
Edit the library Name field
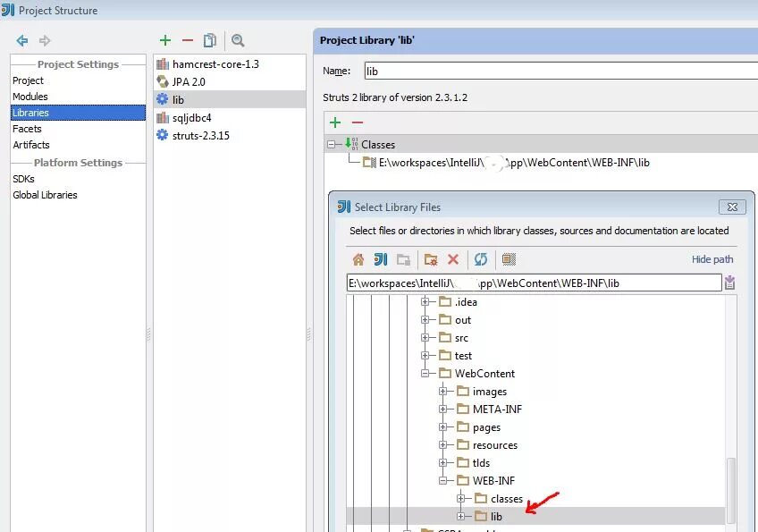point(560,72)
